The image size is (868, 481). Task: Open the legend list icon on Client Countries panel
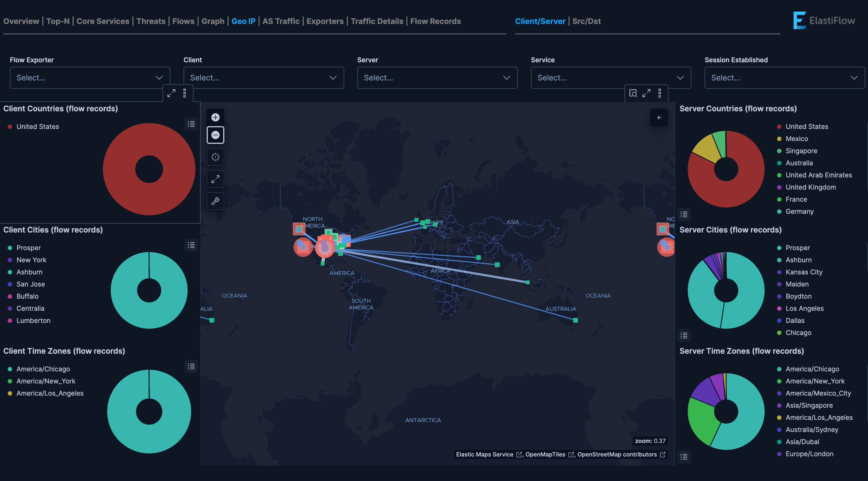[191, 124]
